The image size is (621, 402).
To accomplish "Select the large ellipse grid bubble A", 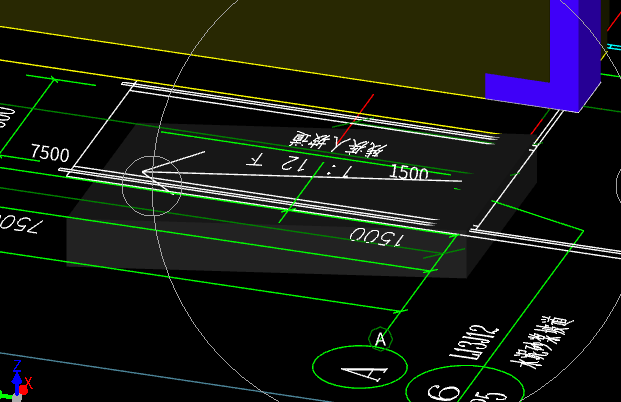I will click(x=360, y=367).
